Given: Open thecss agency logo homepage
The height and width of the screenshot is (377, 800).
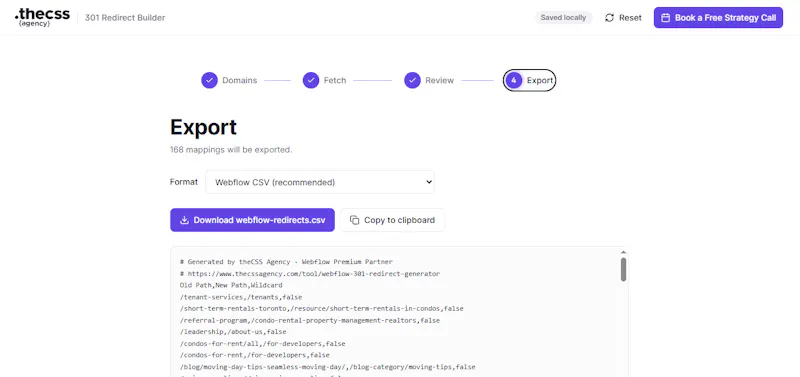Looking at the screenshot, I should pos(42,17).
